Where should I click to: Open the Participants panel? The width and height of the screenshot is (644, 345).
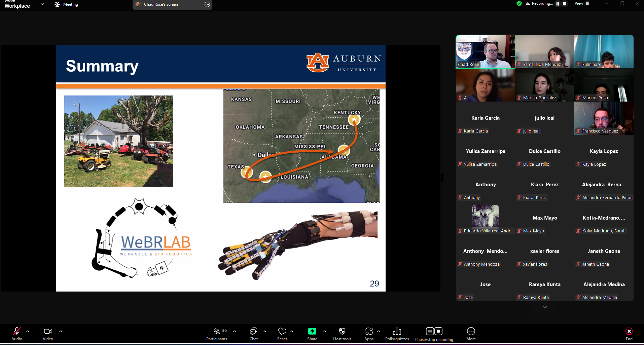[x=217, y=334]
